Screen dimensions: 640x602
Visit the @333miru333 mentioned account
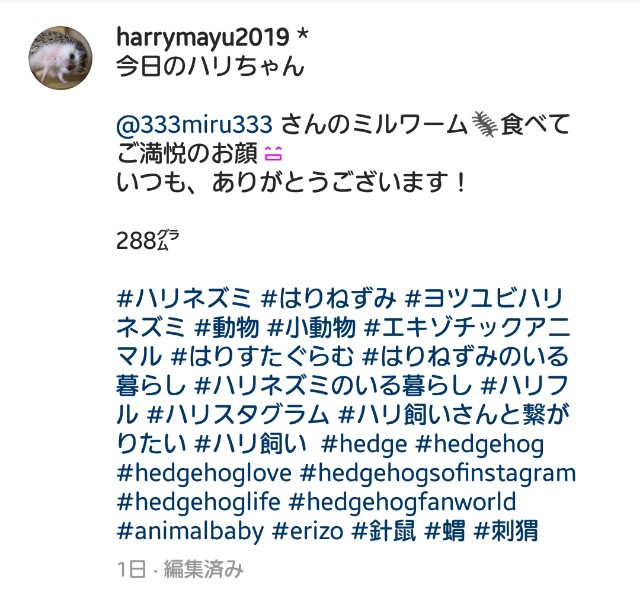point(194,124)
